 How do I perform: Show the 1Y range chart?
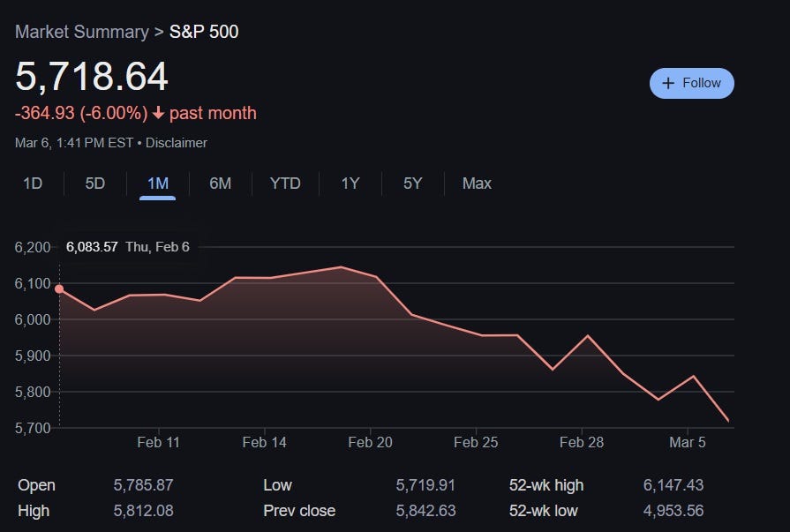[x=350, y=184]
